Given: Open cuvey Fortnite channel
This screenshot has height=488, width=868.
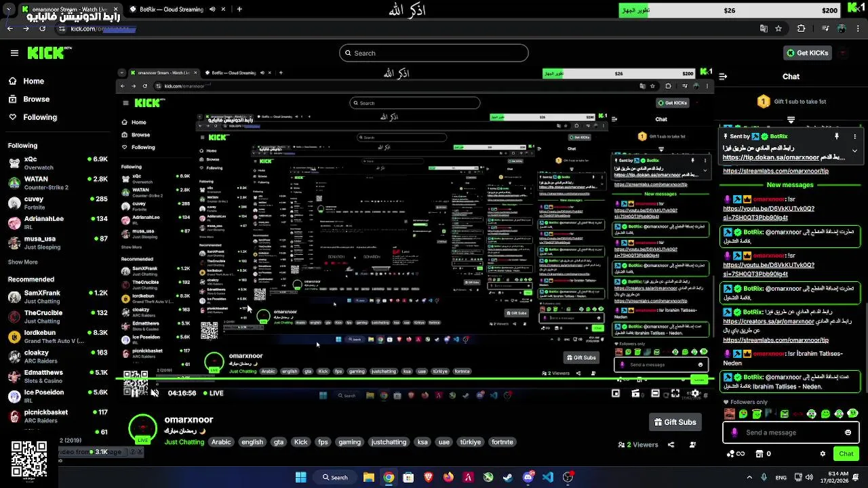Looking at the screenshot, I should pos(58,203).
